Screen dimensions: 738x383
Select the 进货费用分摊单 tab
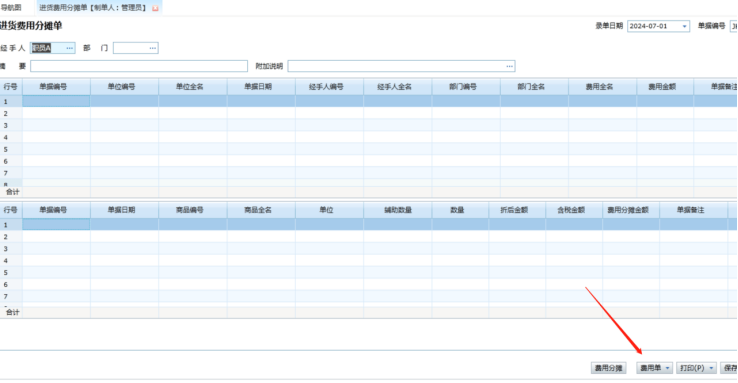(93, 8)
